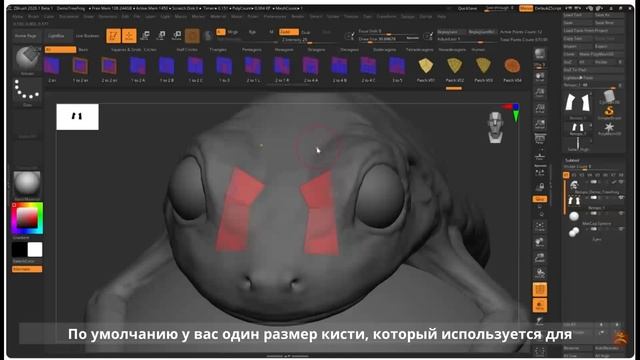Toggle the Mrgb channel button
The height and width of the screenshot is (360, 640).
[x=233, y=32]
